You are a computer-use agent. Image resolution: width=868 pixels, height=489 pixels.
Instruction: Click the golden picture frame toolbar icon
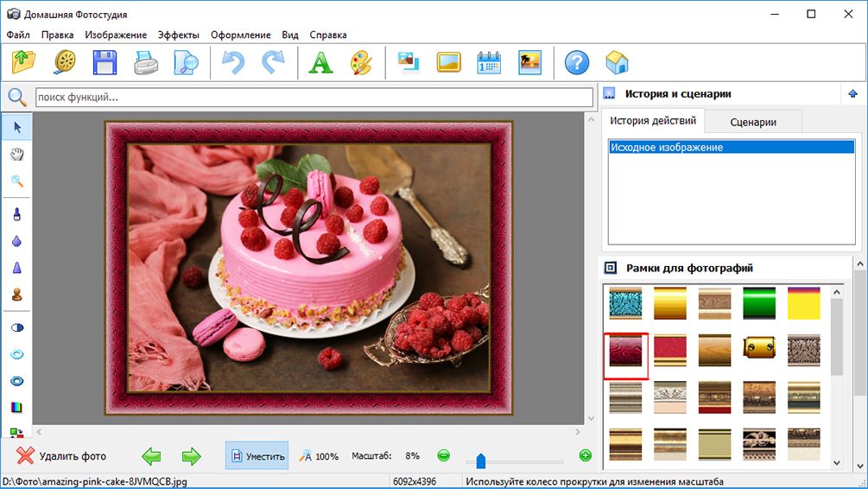tap(449, 62)
